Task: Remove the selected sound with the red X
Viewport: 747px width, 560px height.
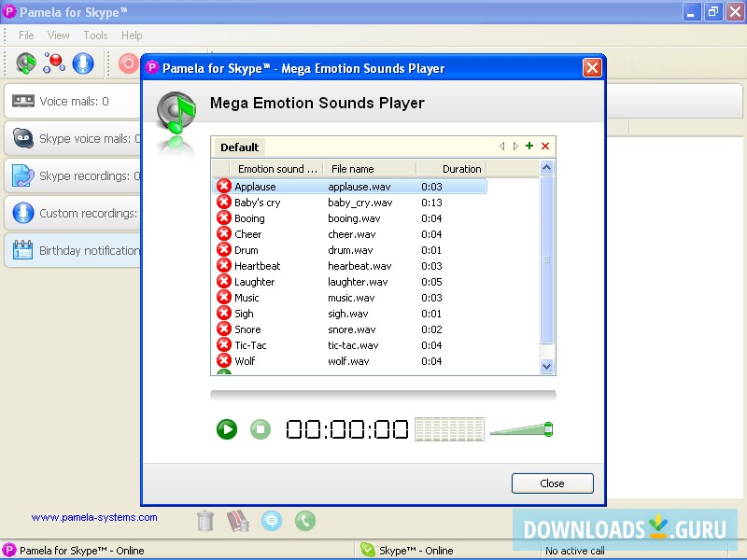Action: click(x=546, y=147)
